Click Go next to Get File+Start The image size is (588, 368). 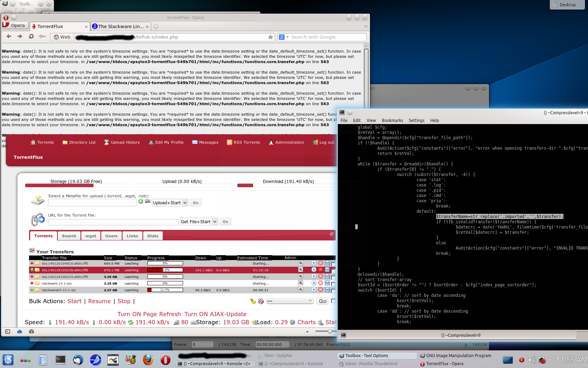[225, 222]
